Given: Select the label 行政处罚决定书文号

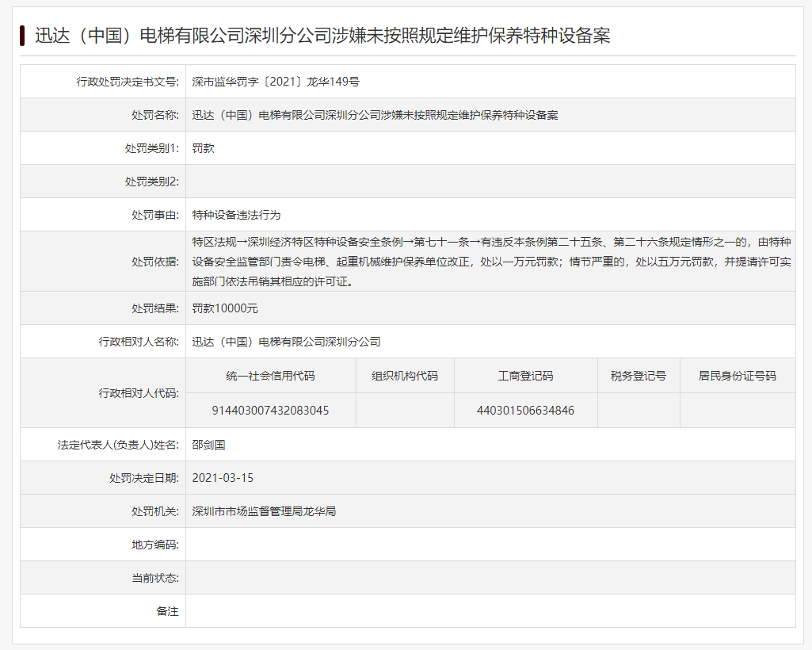Looking at the screenshot, I should (x=128, y=82).
